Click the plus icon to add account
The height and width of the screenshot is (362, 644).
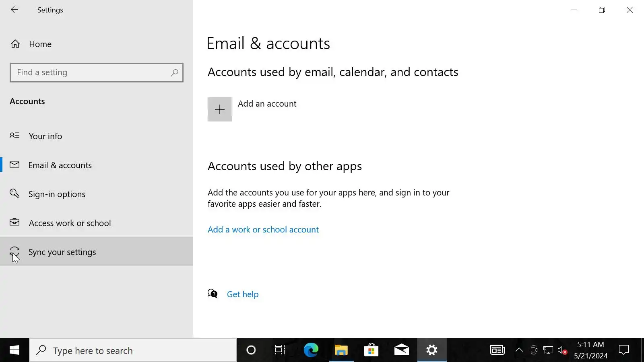[220, 109]
